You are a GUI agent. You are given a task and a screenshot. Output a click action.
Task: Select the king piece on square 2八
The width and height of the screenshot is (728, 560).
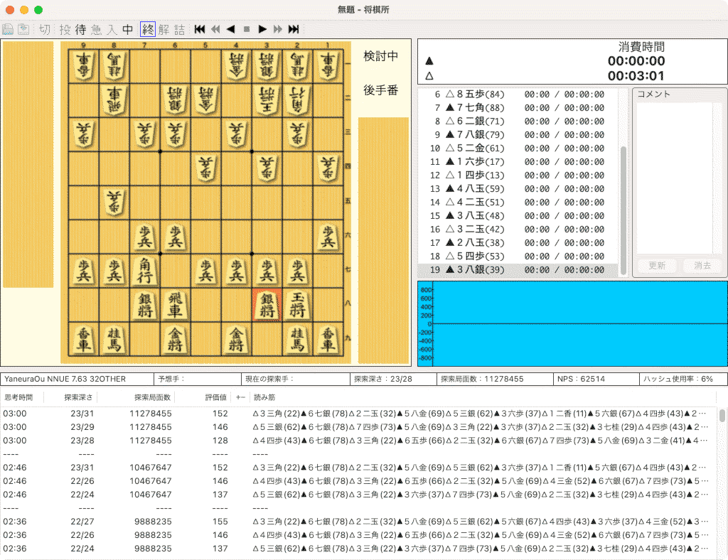pyautogui.click(x=298, y=305)
